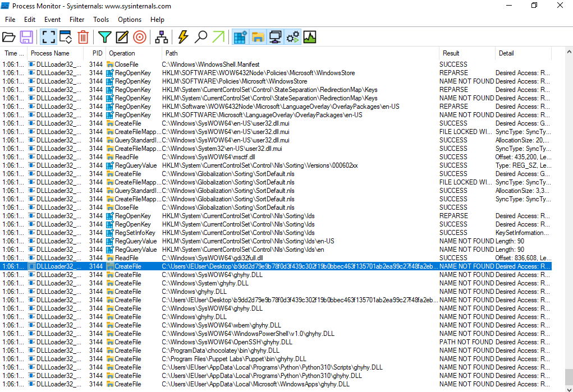The image size is (573, 392).
Task: Toggle the Capture events button
Action: (48, 37)
